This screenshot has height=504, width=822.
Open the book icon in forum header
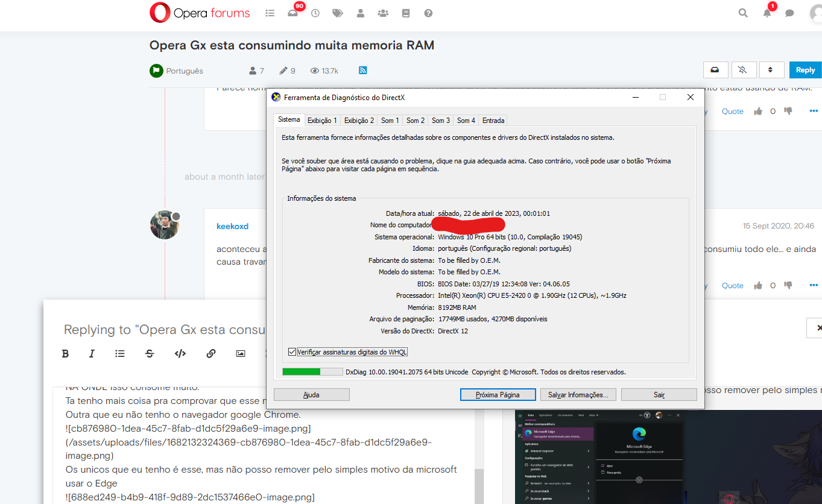click(405, 13)
